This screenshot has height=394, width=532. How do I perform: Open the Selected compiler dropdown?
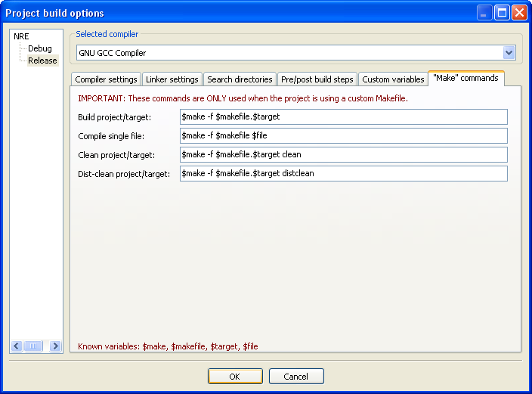point(509,53)
